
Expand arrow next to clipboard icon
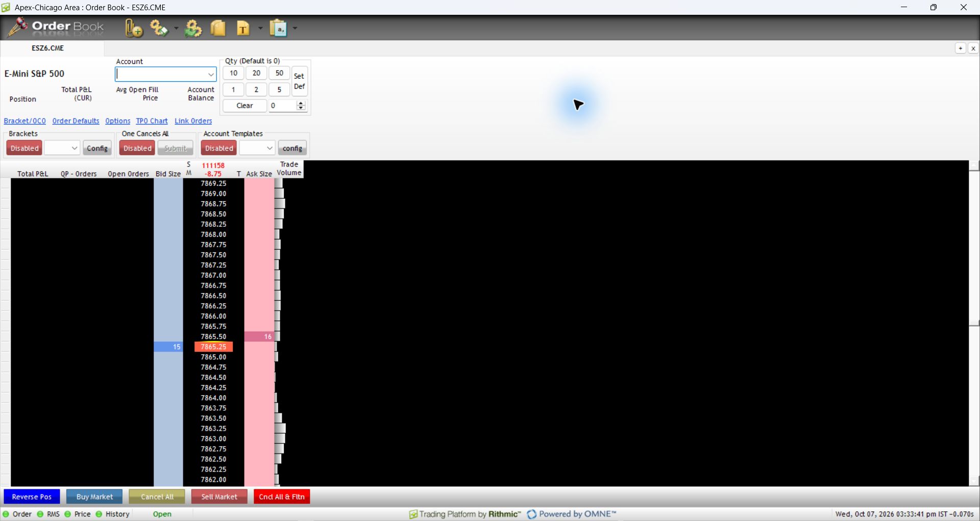295,29
